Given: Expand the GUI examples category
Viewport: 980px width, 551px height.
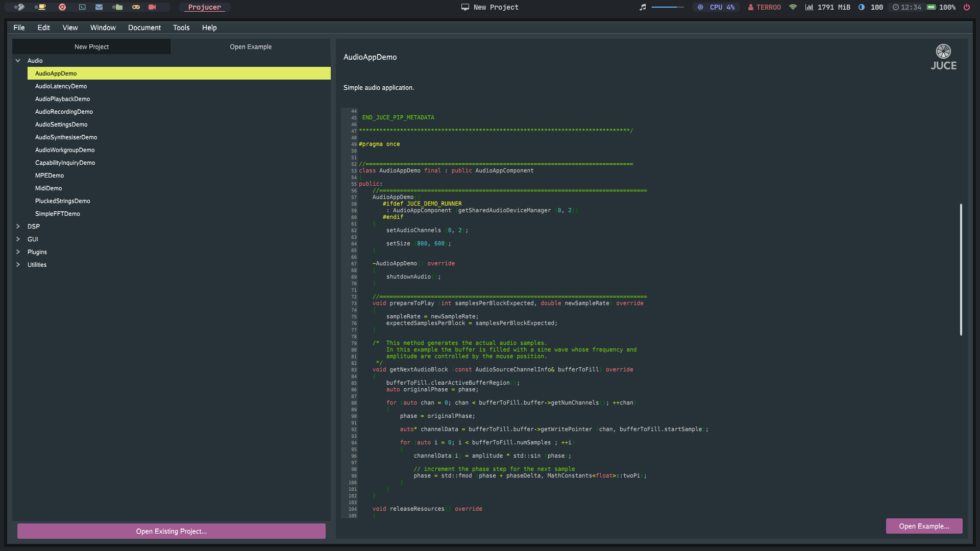Looking at the screenshot, I should pos(18,239).
